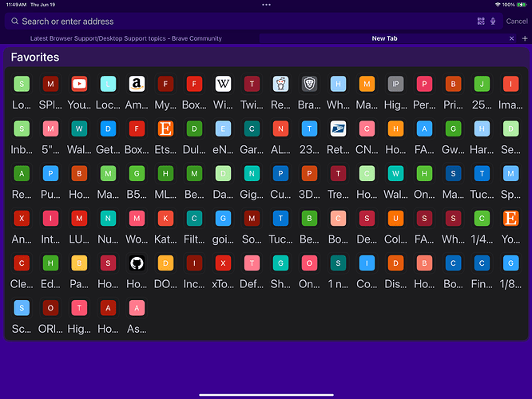Open the 'Per...' favorite
This screenshot has height=399, width=532.
coord(424,84)
